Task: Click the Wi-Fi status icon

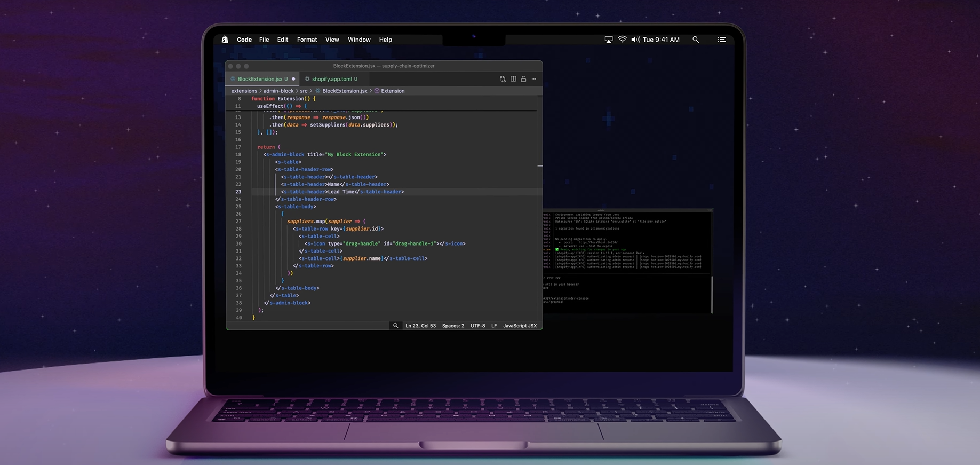Action: (622, 40)
